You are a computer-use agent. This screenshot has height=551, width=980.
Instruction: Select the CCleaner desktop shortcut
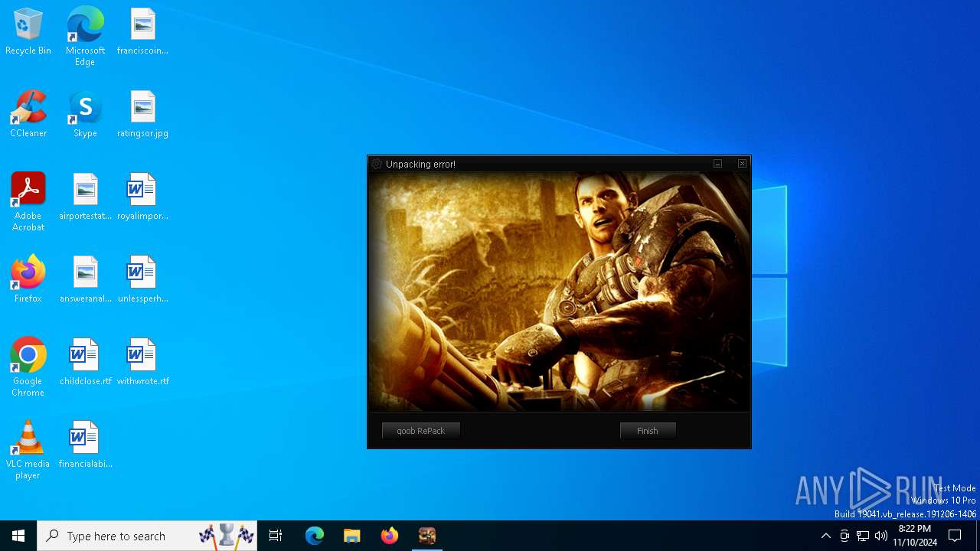point(28,115)
